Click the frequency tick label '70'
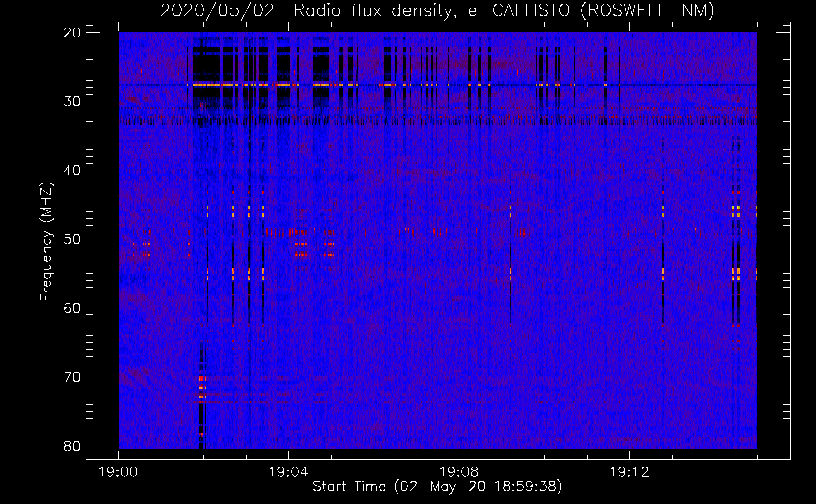Viewport: 816px width, 504px height. [x=73, y=377]
